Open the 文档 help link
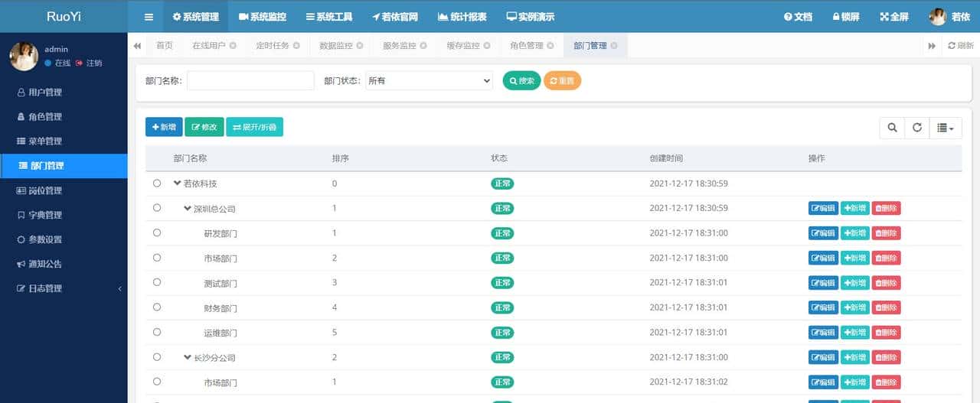 [798, 17]
